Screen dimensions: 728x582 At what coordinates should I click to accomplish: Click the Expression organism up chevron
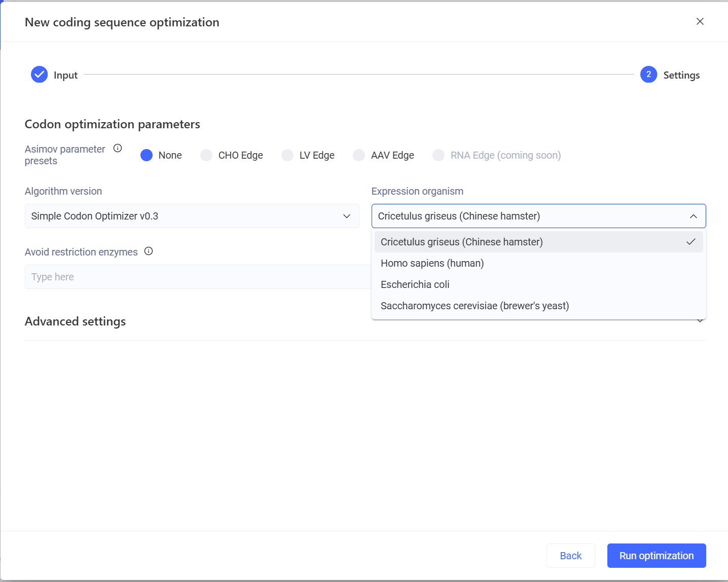[694, 216]
